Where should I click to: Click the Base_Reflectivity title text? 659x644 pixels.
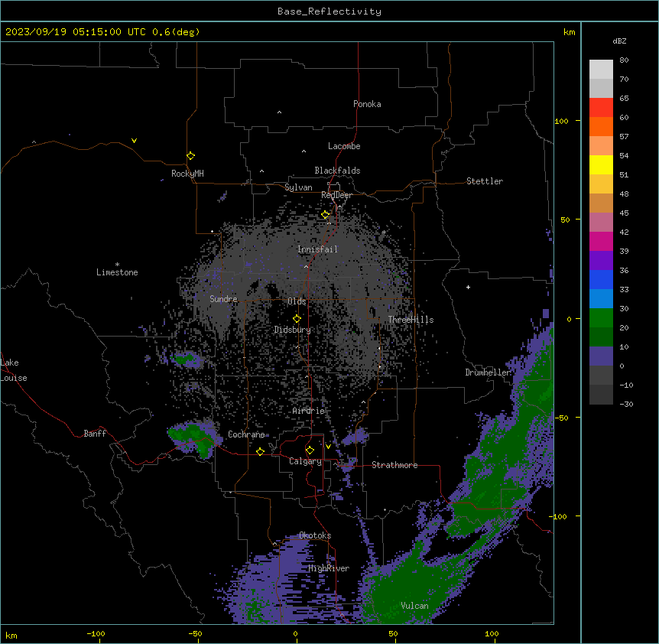329,11
